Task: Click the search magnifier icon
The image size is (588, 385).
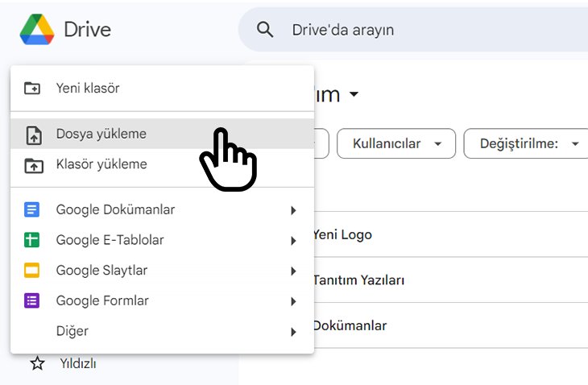Action: tap(265, 29)
